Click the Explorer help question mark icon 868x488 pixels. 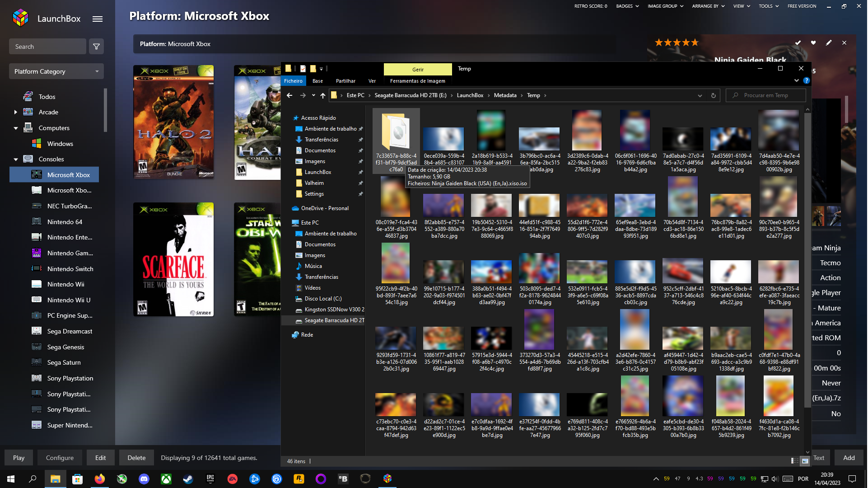(x=807, y=80)
